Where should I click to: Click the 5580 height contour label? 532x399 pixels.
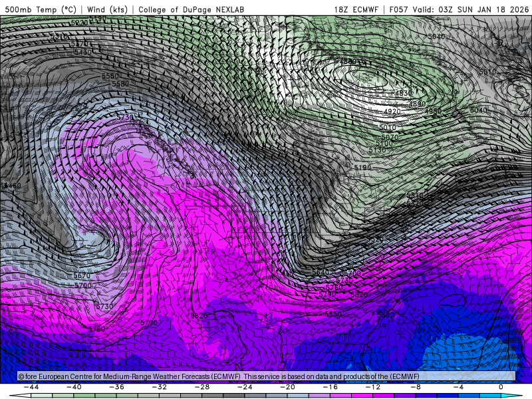pyautogui.click(x=120, y=84)
